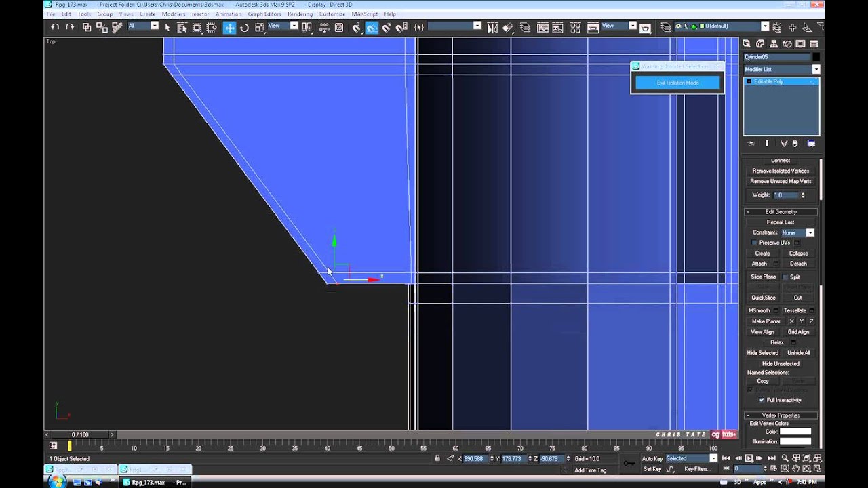Open MSmooth settings box
The width and height of the screenshot is (868, 488).
[776, 310]
